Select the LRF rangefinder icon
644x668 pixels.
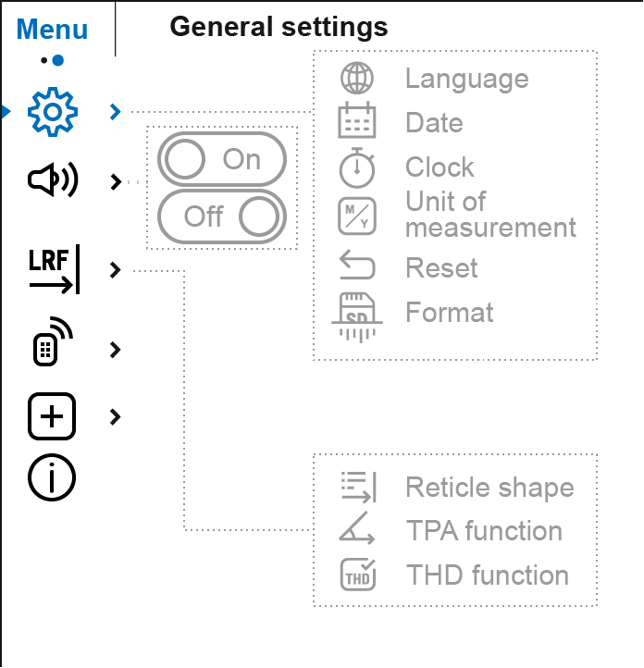pos(55,270)
